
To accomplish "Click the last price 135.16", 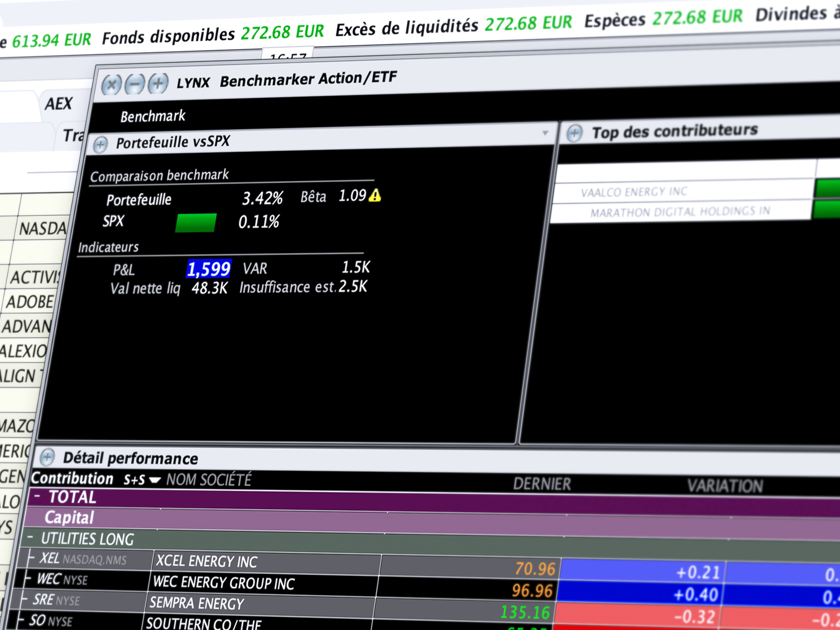I will [x=525, y=612].
